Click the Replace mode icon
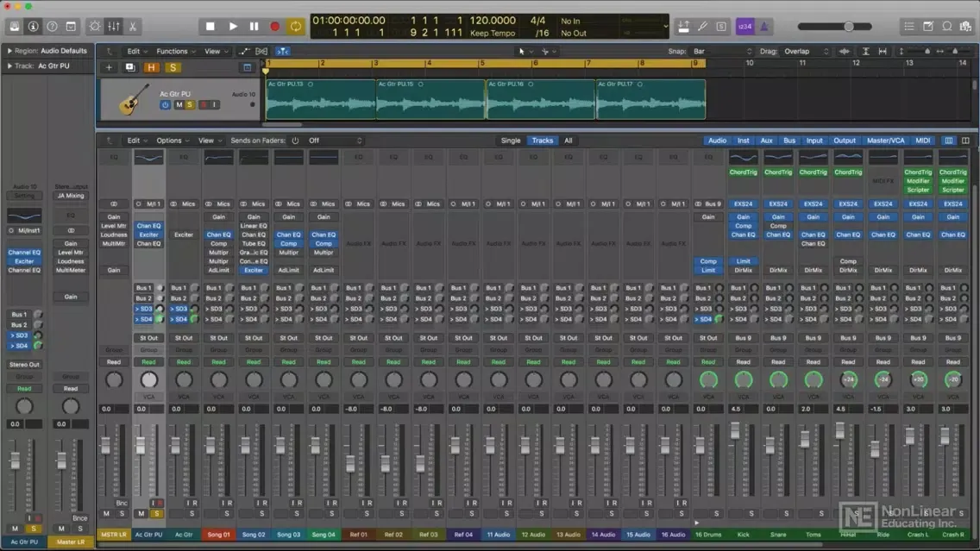This screenshot has width=980, height=551. tap(684, 26)
